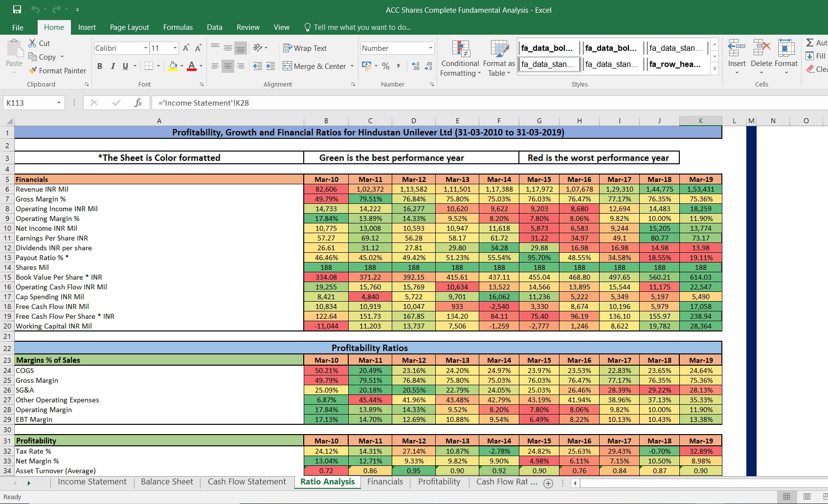Open the fill color dropdown arrow

tap(182, 66)
